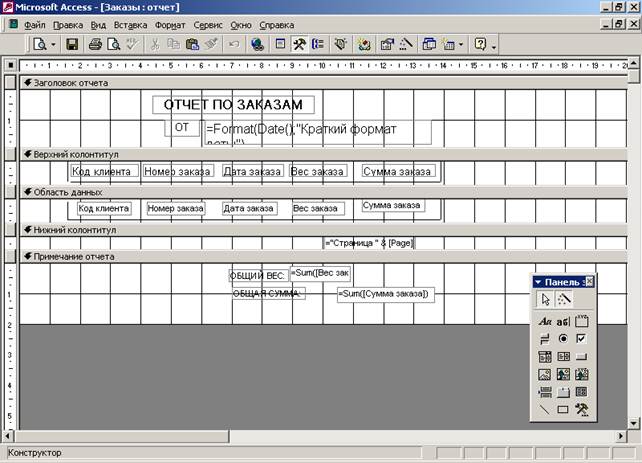Select the Check Box tool in toolbox
Screen dimensions: 642x463
pyautogui.click(x=581, y=339)
